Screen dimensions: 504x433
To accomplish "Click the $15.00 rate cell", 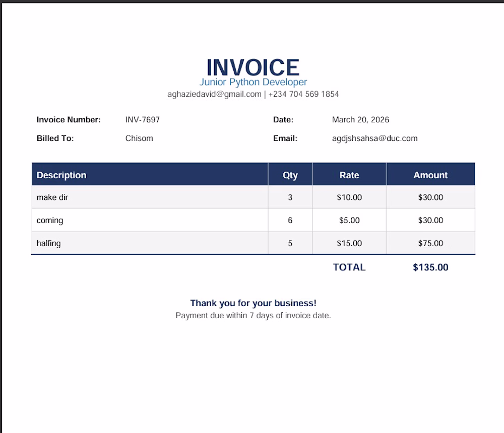I will [x=349, y=243].
